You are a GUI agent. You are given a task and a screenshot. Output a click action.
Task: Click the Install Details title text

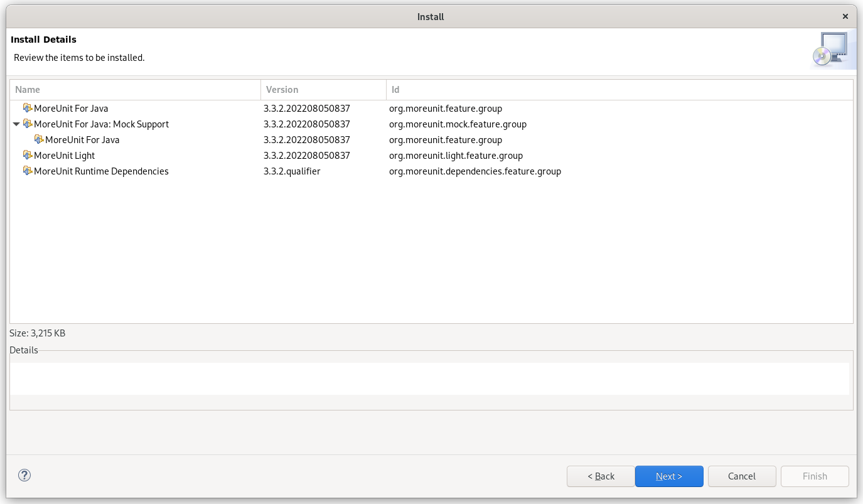click(43, 39)
